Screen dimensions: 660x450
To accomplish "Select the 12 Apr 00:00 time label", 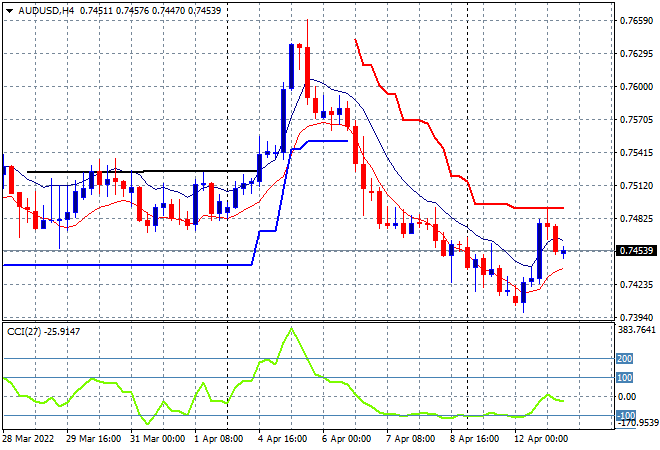I will pos(541,439).
